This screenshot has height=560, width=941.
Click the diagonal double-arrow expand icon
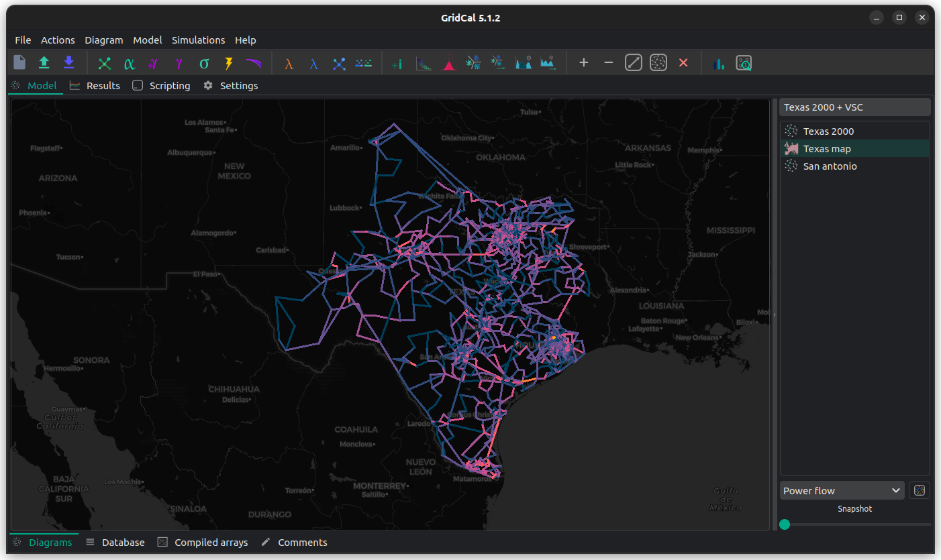[x=634, y=63]
